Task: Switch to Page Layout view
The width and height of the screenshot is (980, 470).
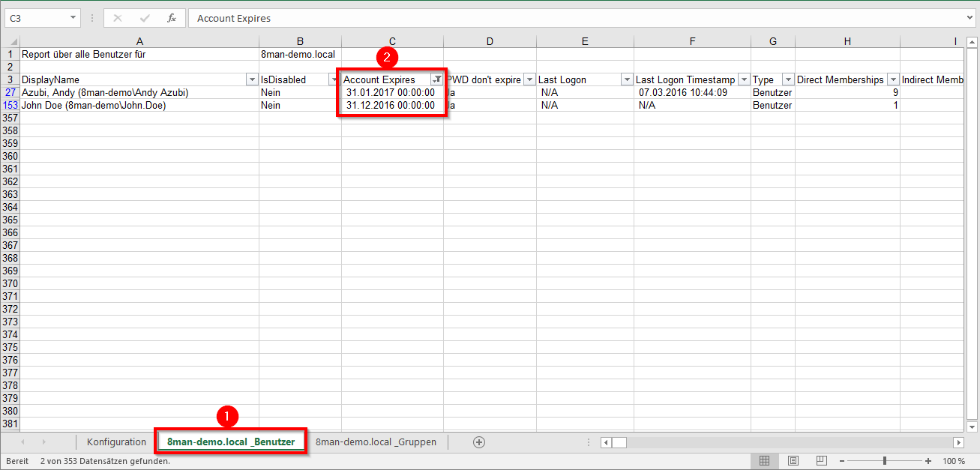Action: (793, 461)
